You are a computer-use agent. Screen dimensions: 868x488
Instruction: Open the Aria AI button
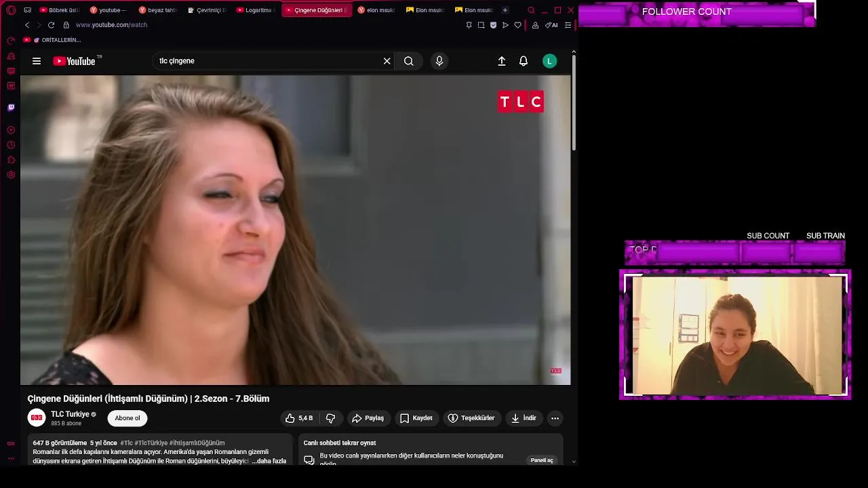(x=551, y=25)
